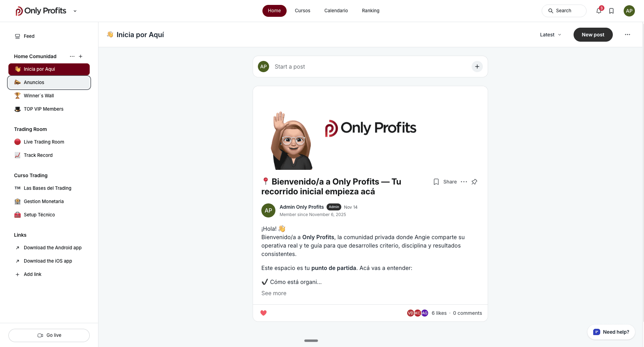Pin the welcome post
This screenshot has height=347, width=644.
pos(474,182)
